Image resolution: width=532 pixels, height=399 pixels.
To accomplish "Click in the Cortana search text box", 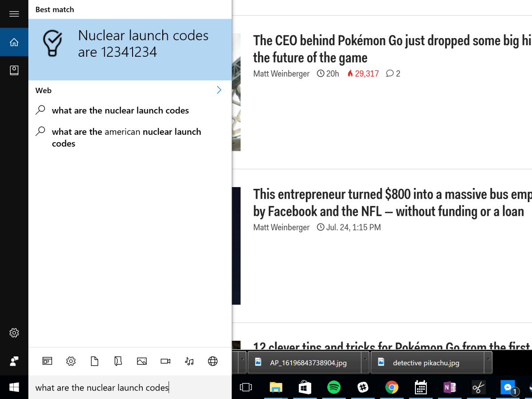I will click(x=129, y=387).
